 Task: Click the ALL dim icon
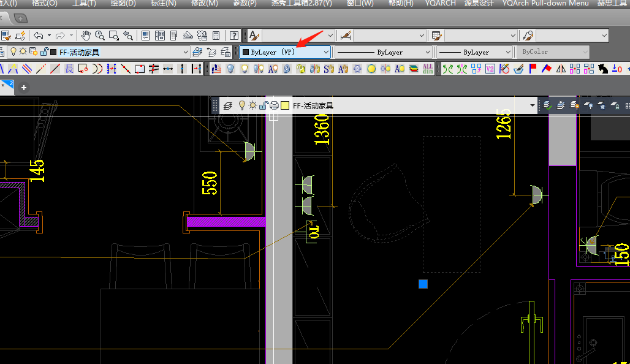pyautogui.click(x=428, y=69)
